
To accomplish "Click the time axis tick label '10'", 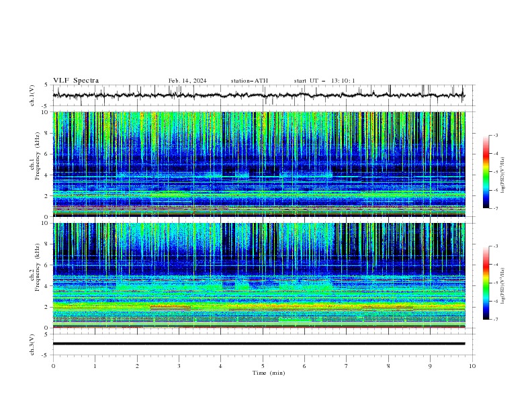I will [x=472, y=366].
